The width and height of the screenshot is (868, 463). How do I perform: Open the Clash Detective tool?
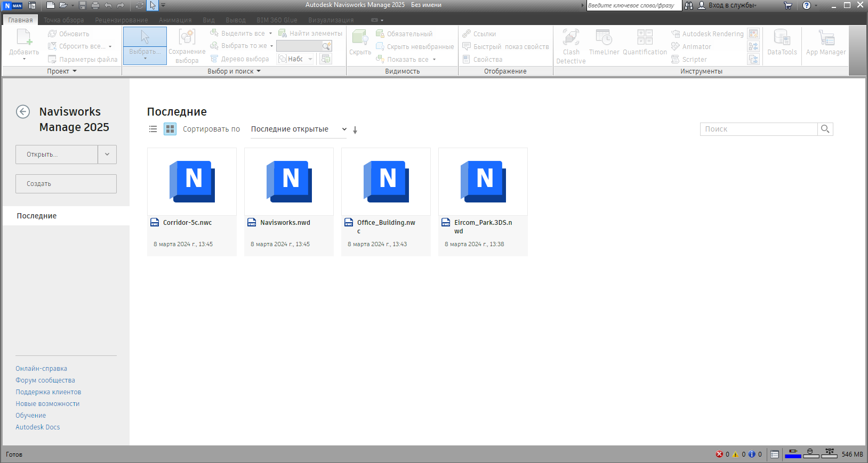(x=571, y=46)
